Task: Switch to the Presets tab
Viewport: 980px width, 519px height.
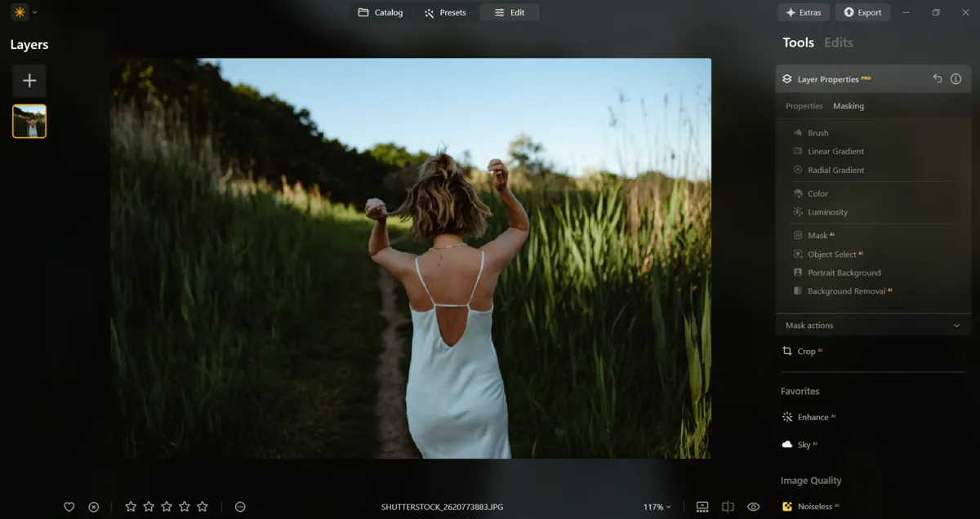Action: pyautogui.click(x=445, y=12)
